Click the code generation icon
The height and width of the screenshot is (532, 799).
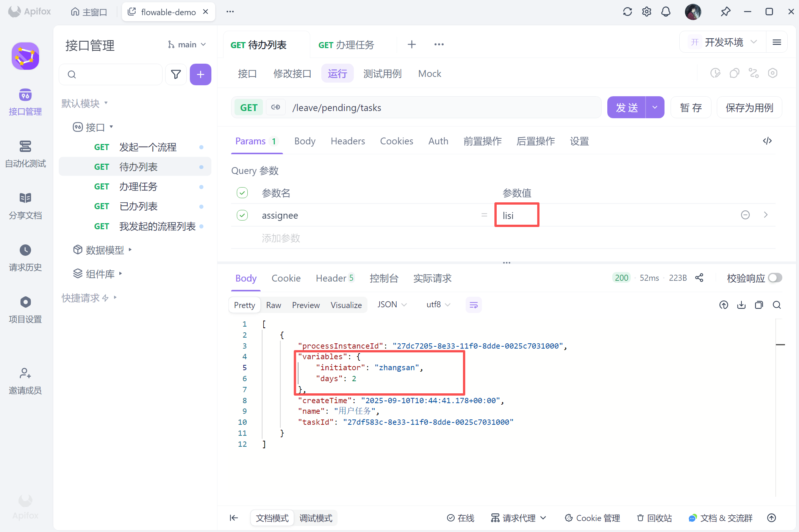767,141
